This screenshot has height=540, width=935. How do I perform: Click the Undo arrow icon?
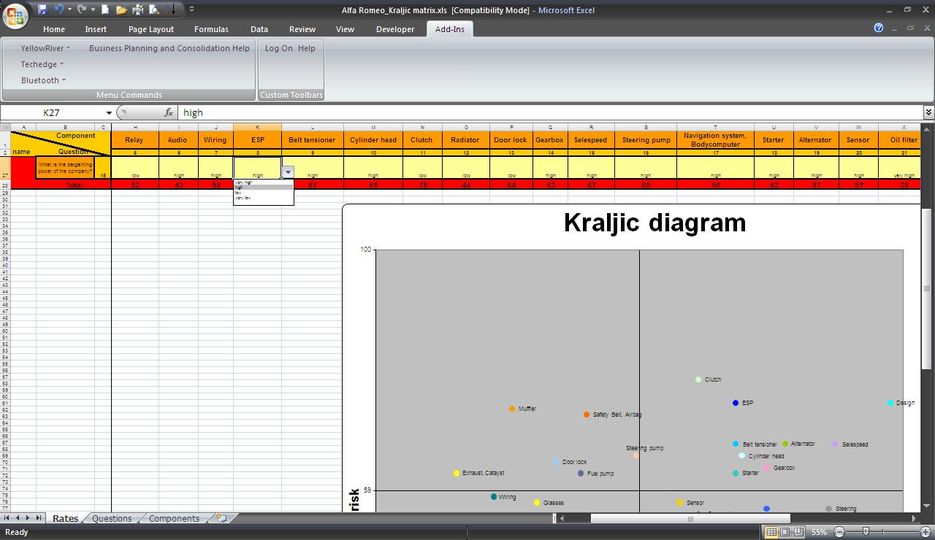[x=59, y=9]
